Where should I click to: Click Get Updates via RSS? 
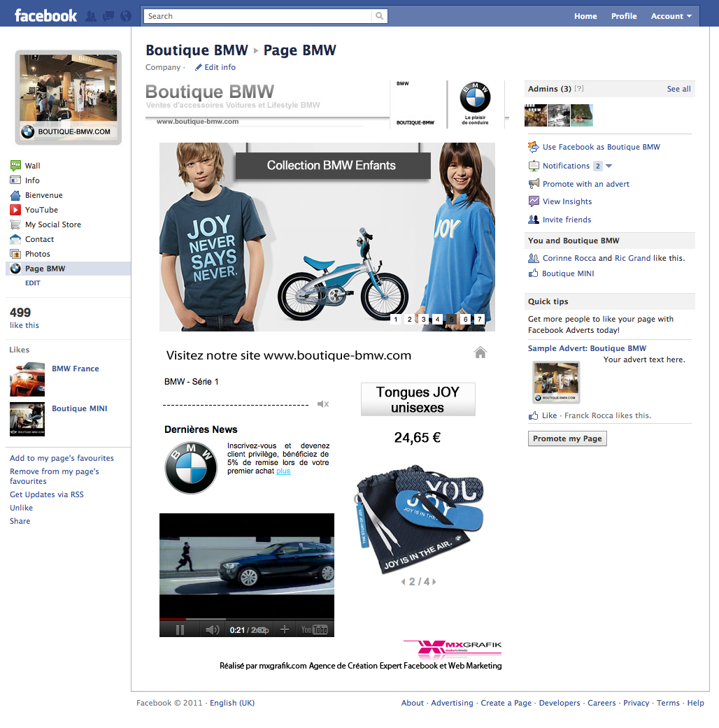pyautogui.click(x=47, y=494)
